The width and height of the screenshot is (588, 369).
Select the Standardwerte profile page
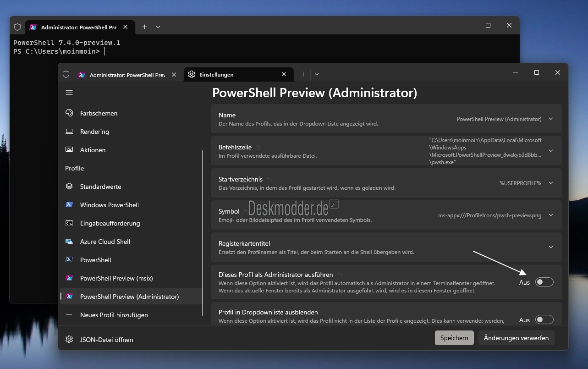click(x=131, y=187)
